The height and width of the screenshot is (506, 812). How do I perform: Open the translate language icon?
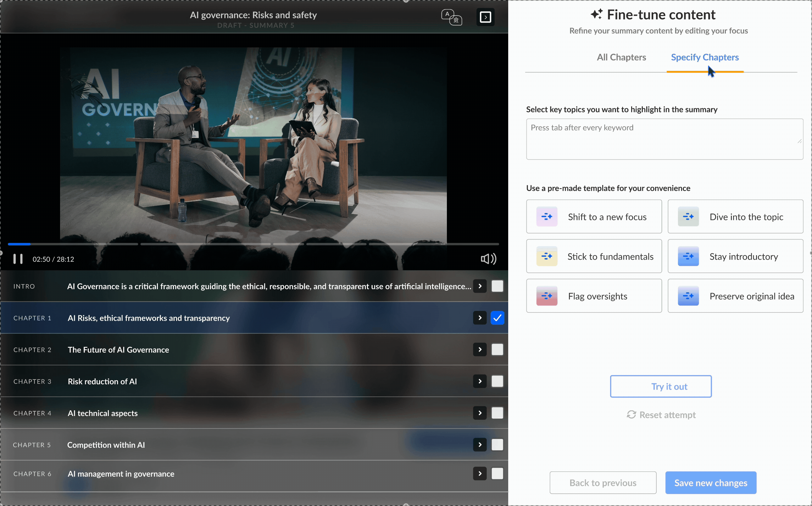(x=451, y=17)
